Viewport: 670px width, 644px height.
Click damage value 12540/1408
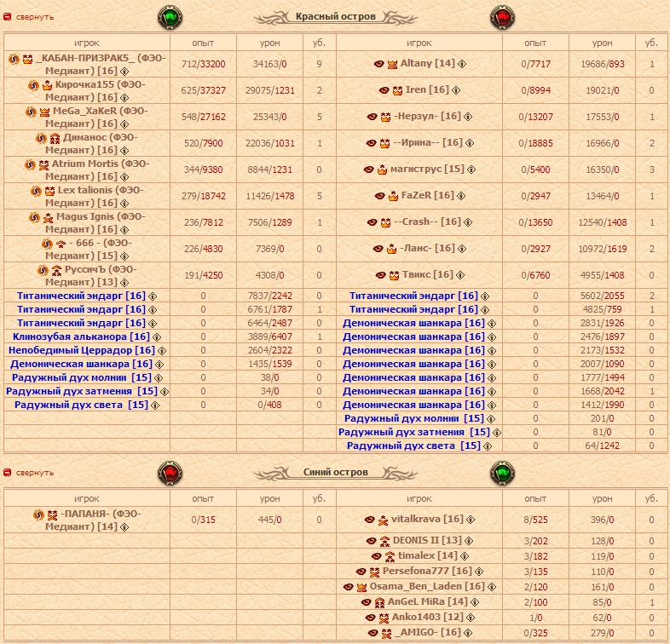coord(602,223)
